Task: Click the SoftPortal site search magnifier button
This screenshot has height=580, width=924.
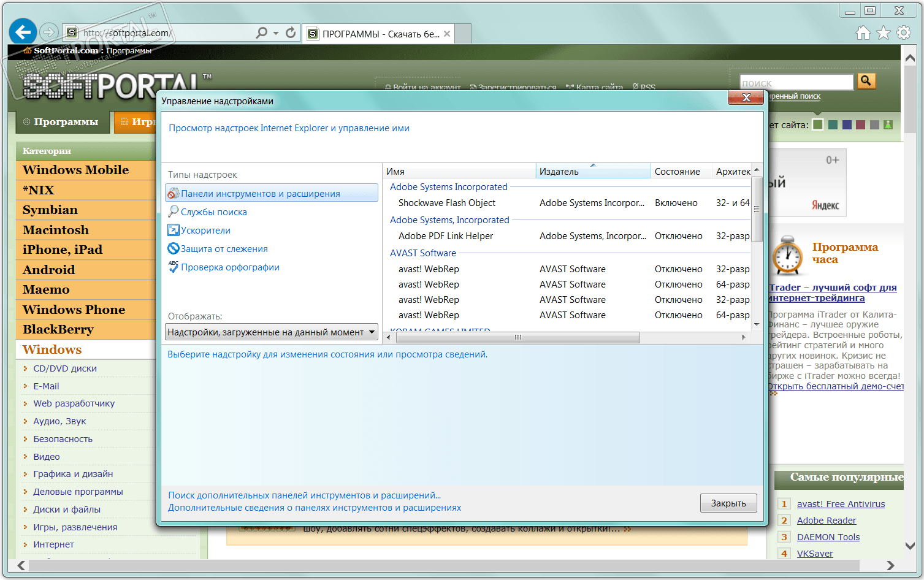Action: coord(866,81)
